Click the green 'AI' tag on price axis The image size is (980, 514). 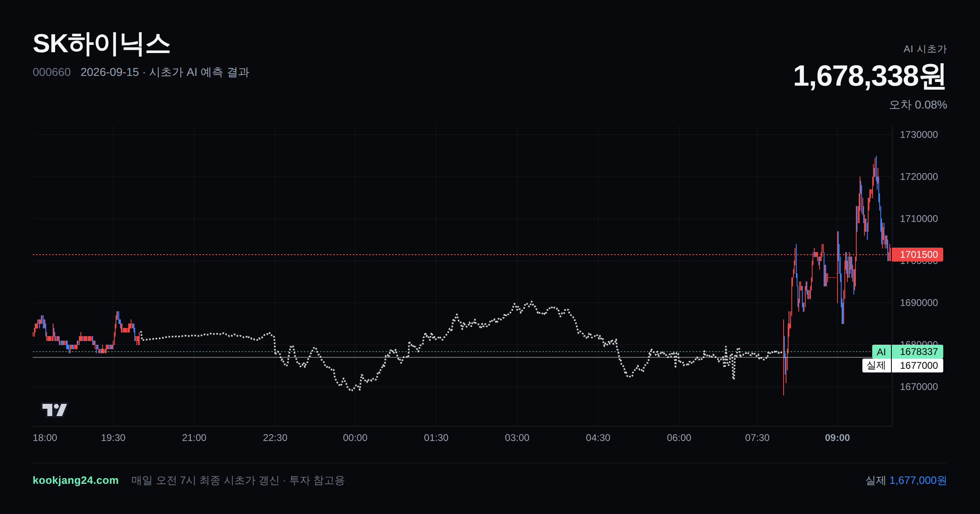pos(881,352)
